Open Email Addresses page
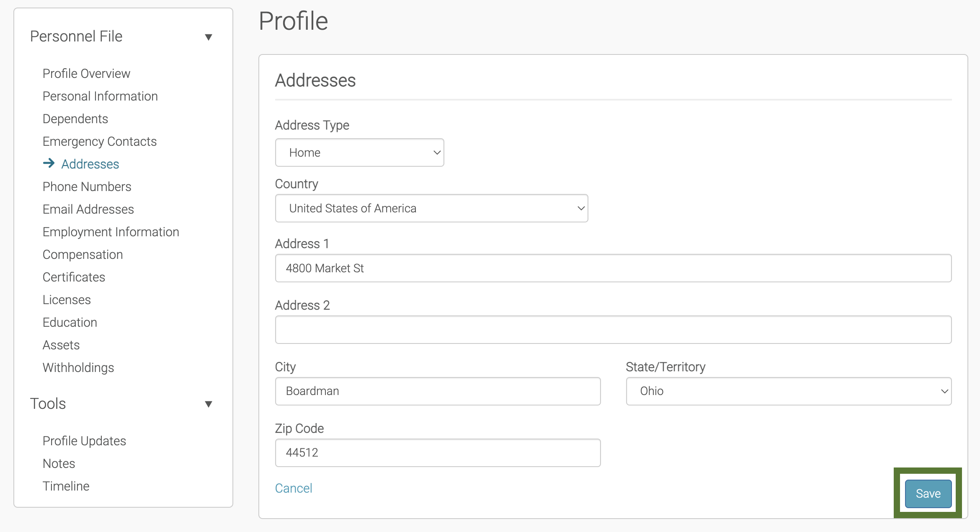 click(x=88, y=209)
